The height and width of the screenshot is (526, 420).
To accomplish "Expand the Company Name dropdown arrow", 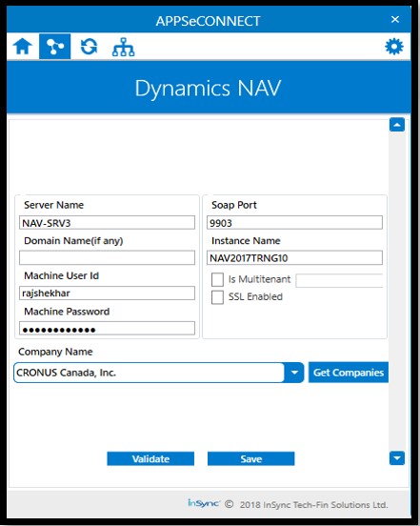I will tap(294, 373).
